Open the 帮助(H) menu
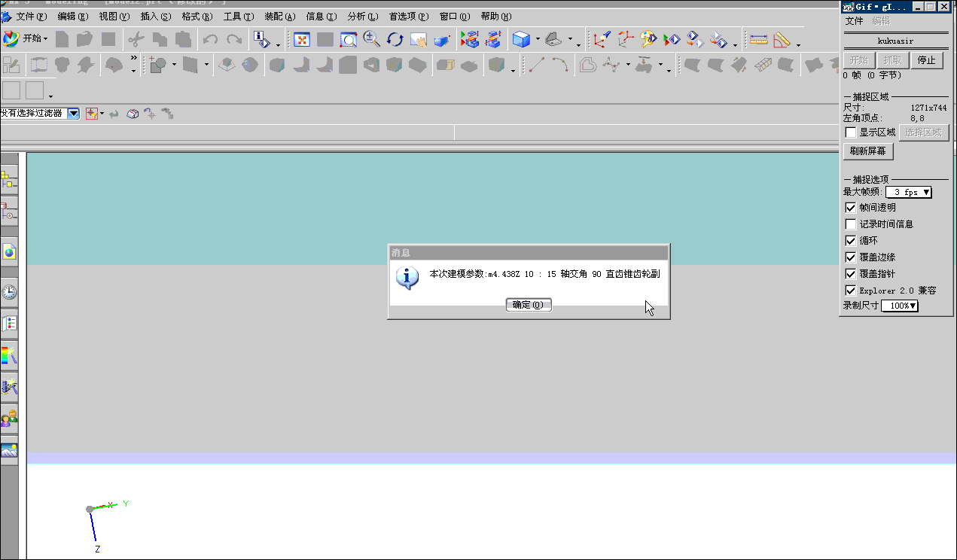 495,16
